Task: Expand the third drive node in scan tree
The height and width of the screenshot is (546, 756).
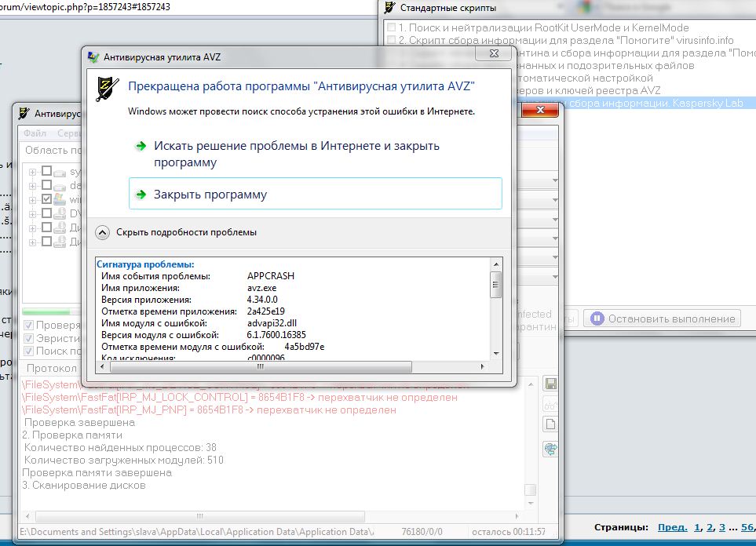Action: click(32, 200)
